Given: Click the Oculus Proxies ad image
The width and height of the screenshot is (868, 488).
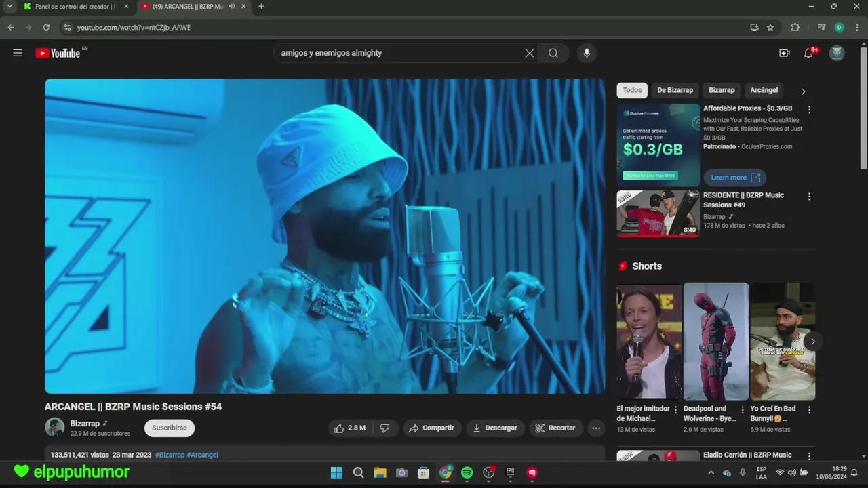Looking at the screenshot, I should tap(658, 144).
